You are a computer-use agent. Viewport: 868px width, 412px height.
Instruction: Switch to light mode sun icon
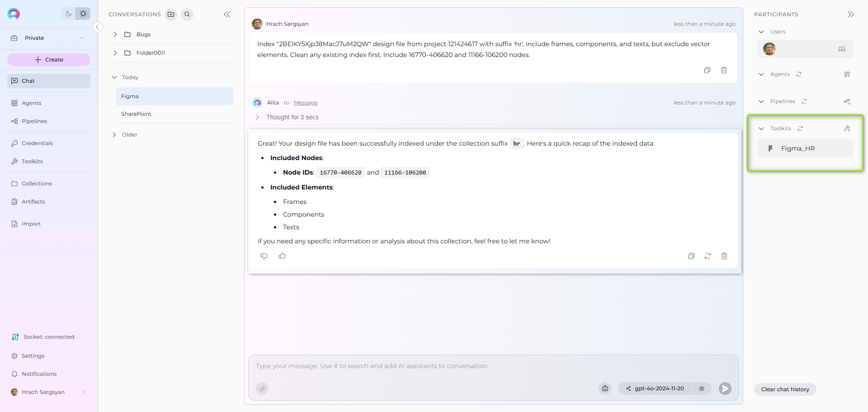click(83, 14)
